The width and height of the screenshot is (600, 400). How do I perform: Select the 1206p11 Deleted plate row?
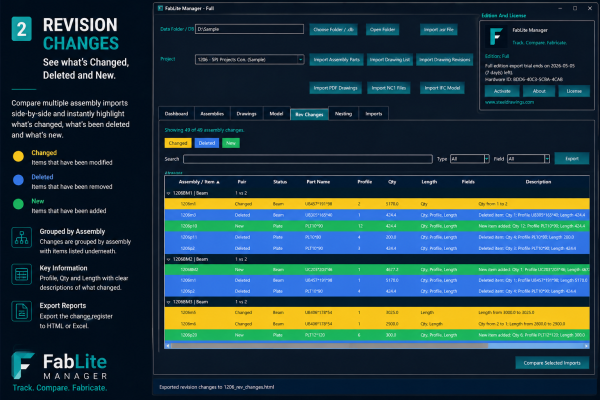pos(377,237)
